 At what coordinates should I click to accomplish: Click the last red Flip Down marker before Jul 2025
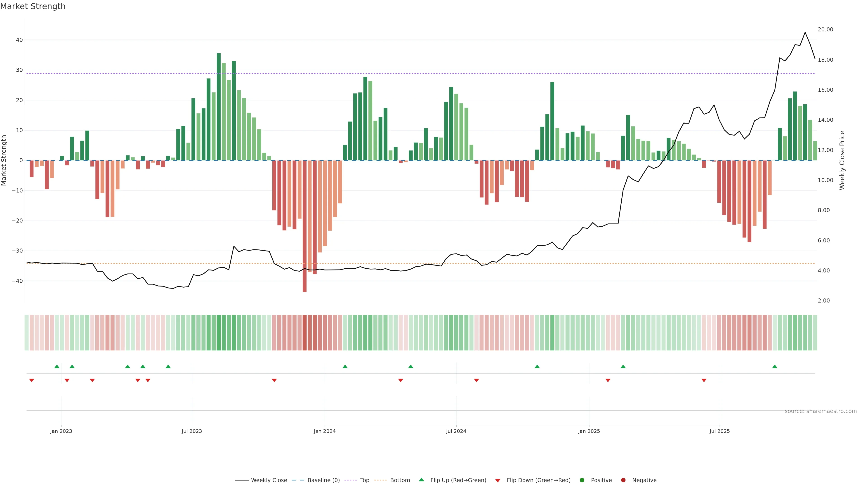704,380
